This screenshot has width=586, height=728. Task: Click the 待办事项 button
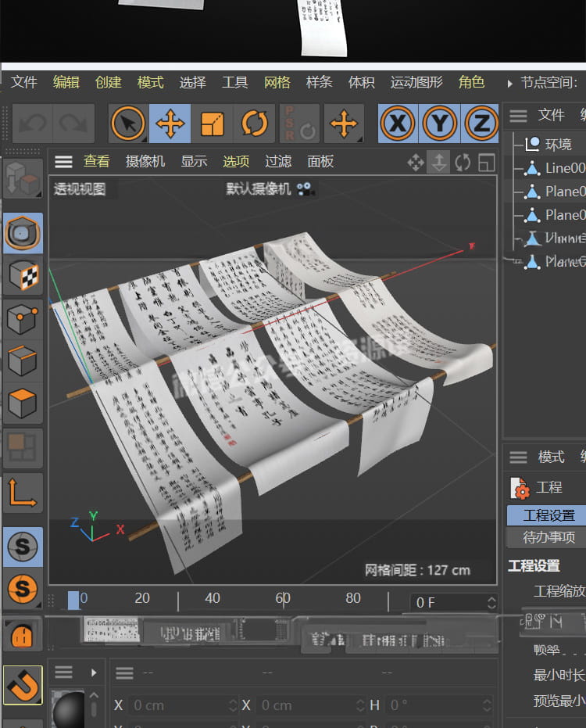point(548,537)
